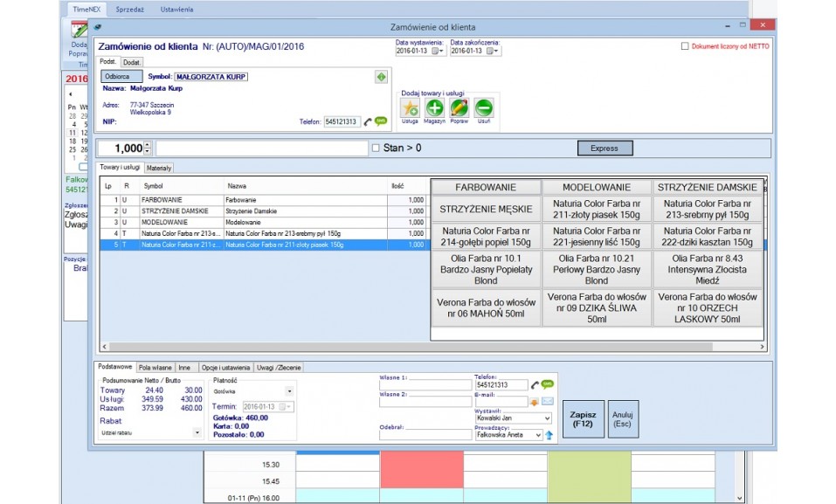Send SMS via icon beside top Telefon field

pyautogui.click(x=381, y=121)
